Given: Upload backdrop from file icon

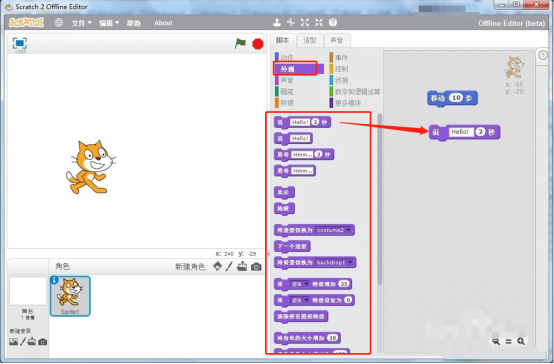Looking at the screenshot, I should tap(32, 342).
